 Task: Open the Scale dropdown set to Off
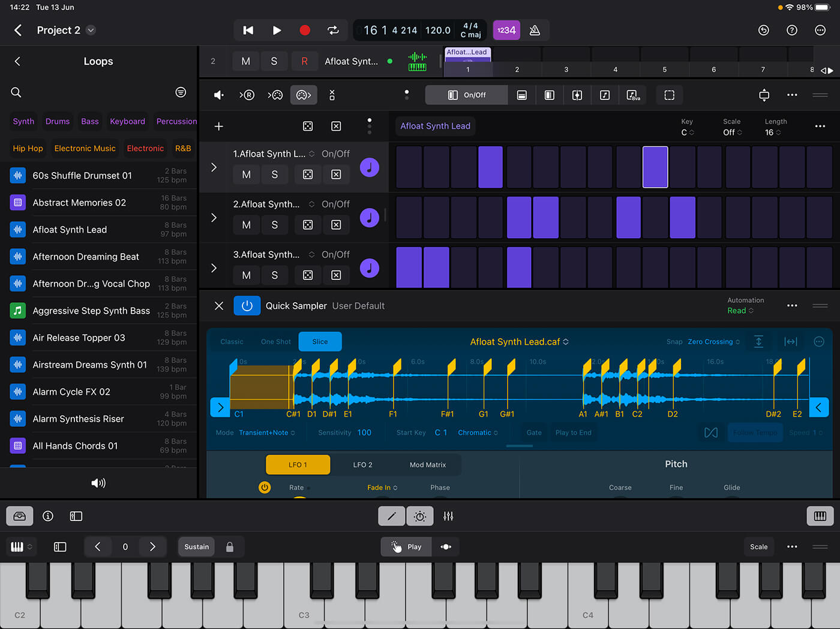click(732, 133)
